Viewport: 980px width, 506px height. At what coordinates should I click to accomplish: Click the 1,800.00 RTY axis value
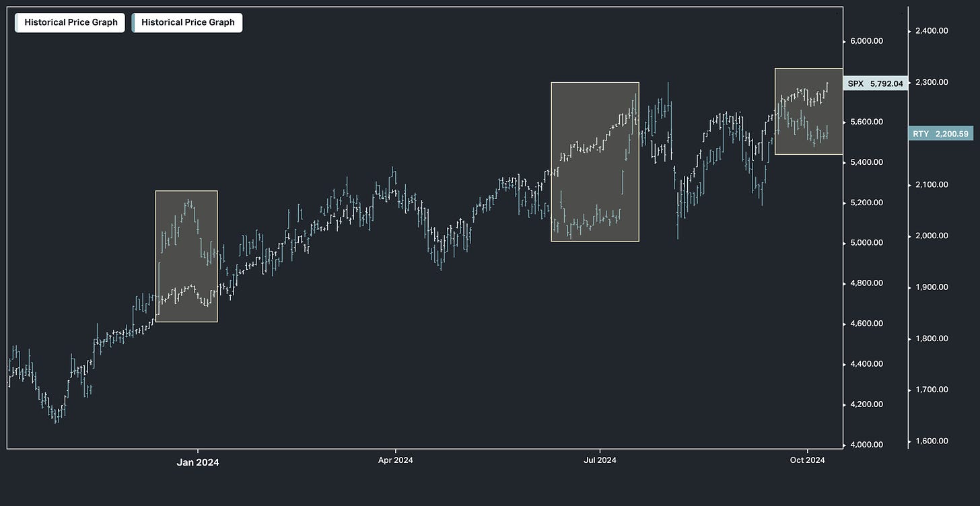[932, 338]
